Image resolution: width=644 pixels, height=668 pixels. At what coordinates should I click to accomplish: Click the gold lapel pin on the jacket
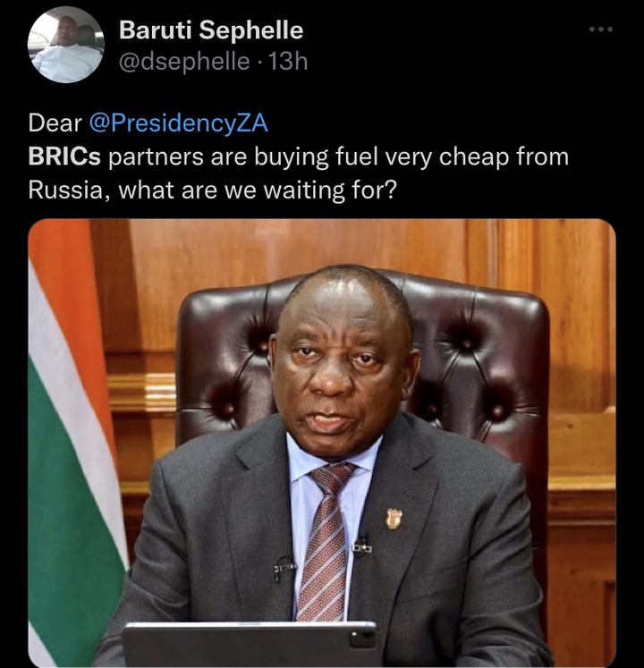(x=394, y=519)
